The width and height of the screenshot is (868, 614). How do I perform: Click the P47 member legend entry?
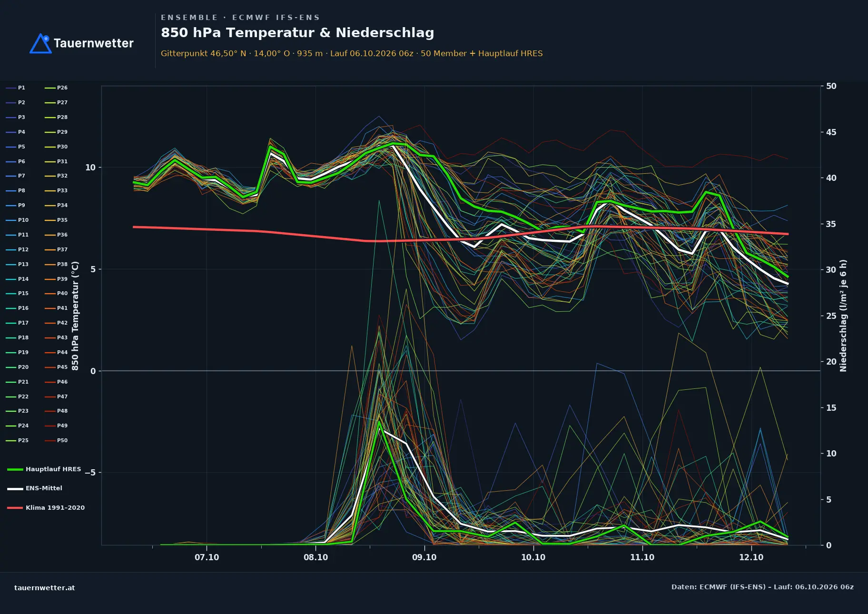pos(56,397)
